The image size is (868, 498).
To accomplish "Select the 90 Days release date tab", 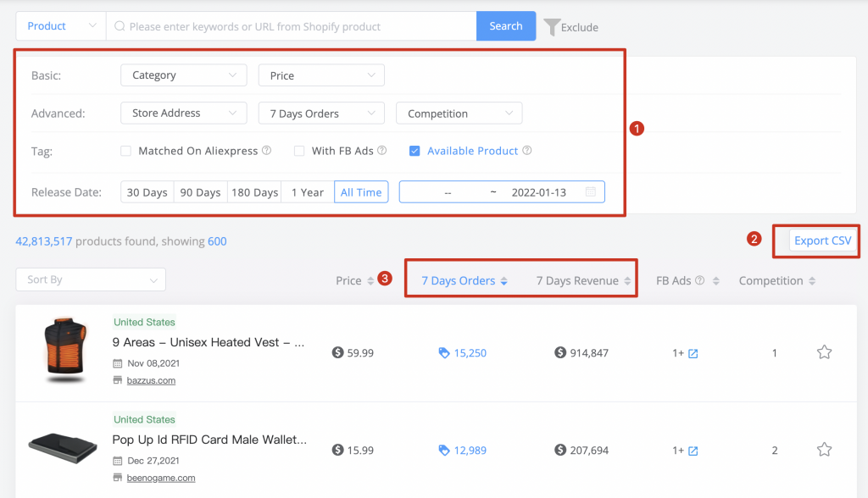I will coord(200,192).
